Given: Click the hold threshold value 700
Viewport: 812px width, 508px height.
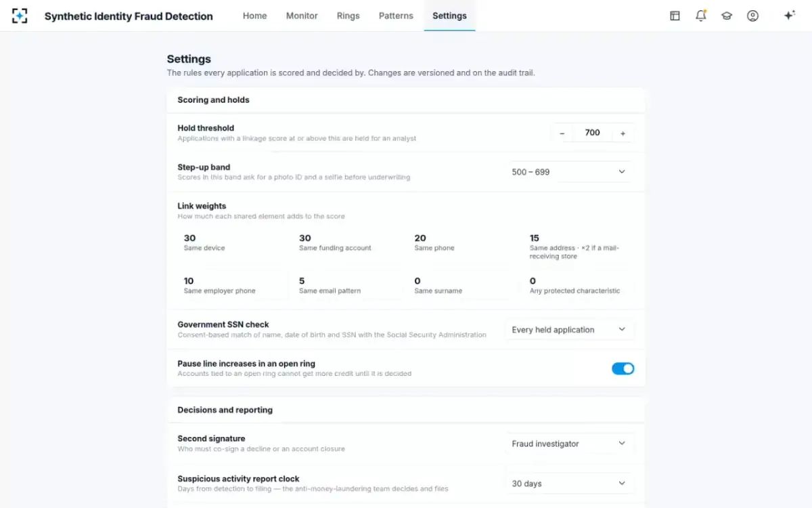Looking at the screenshot, I should coord(593,133).
